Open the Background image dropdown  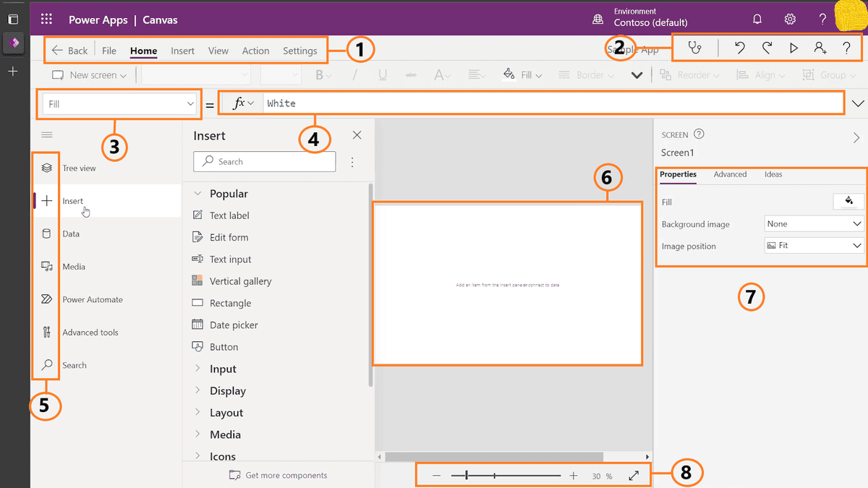(x=814, y=224)
